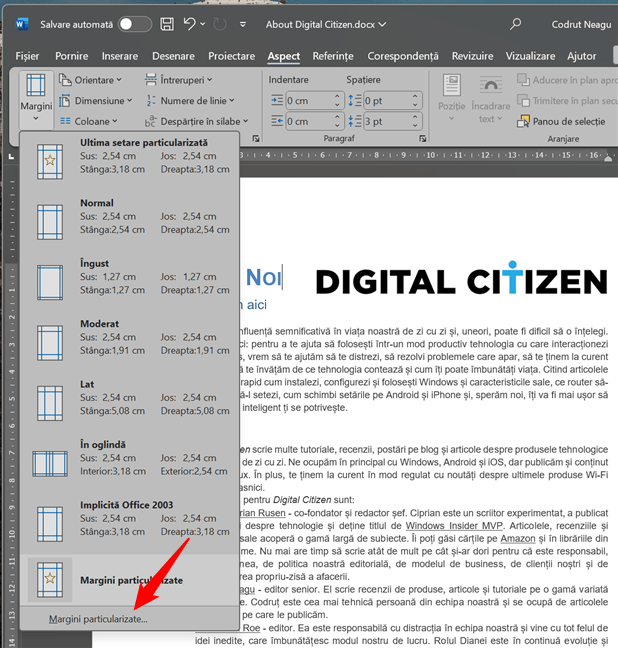Follow the Windows Insider MVP link
Screen dimensions: 618x648
coord(454,526)
